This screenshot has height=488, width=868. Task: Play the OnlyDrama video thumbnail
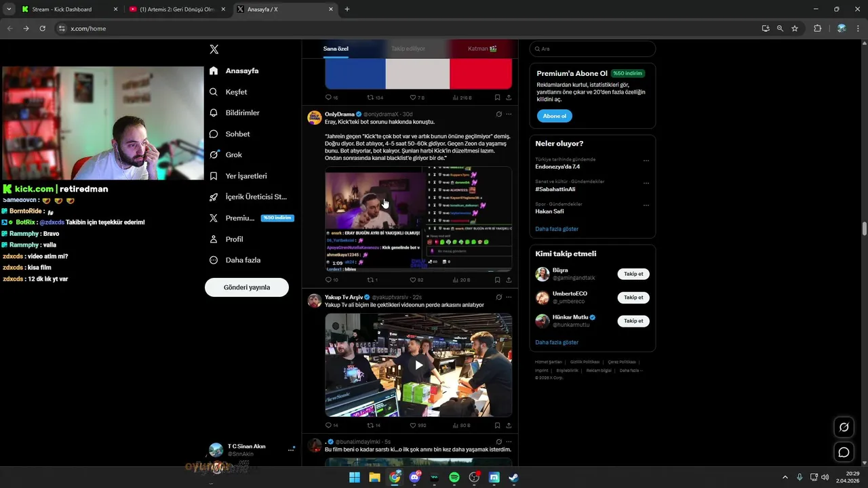(x=418, y=218)
